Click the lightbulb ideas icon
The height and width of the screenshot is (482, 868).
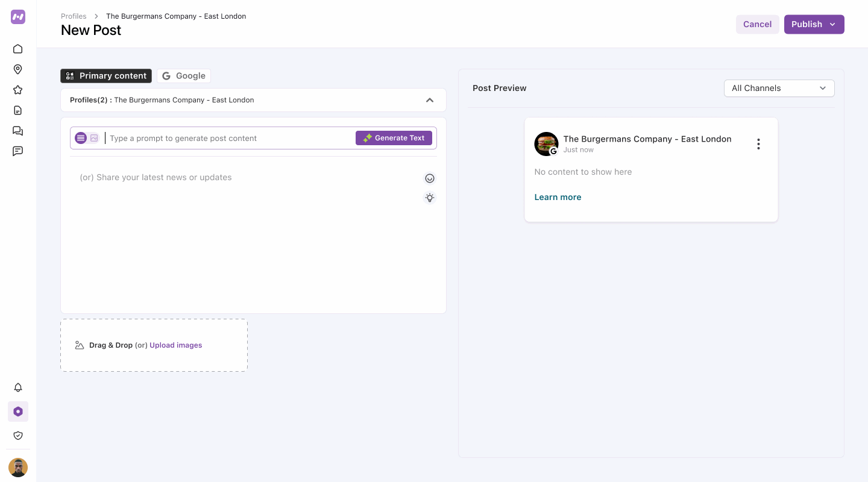(x=430, y=198)
